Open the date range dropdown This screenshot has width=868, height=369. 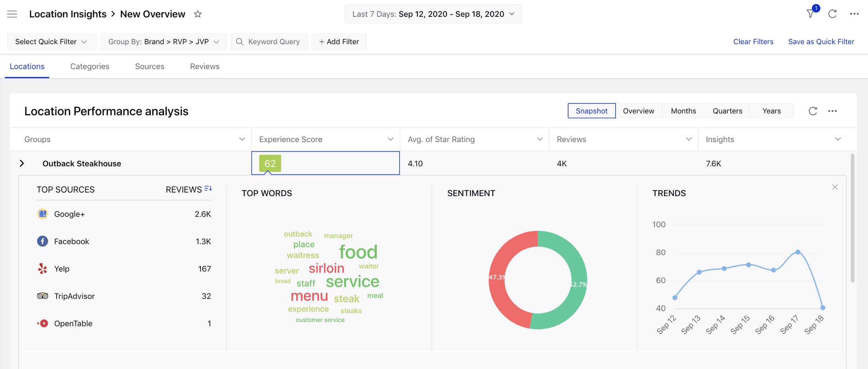pyautogui.click(x=433, y=14)
